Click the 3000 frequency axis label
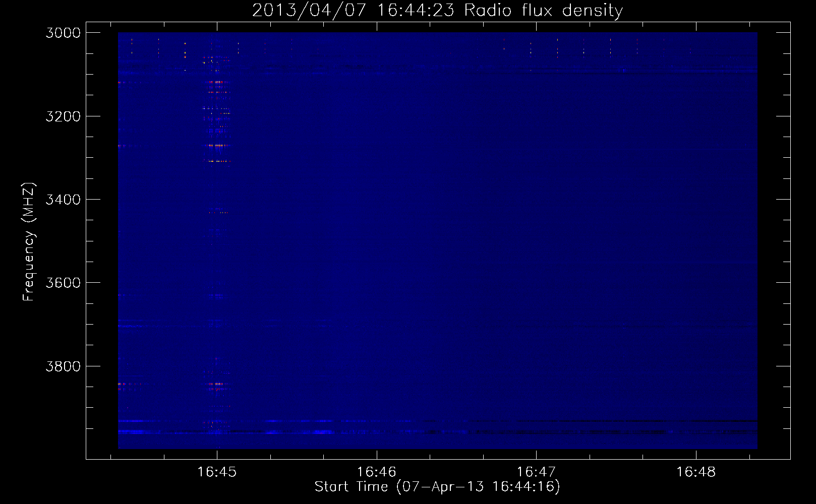This screenshot has height=504, width=816. pos(63,33)
